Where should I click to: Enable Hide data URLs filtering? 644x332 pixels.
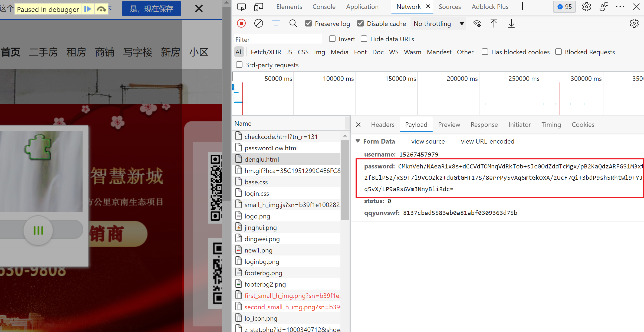[364, 39]
